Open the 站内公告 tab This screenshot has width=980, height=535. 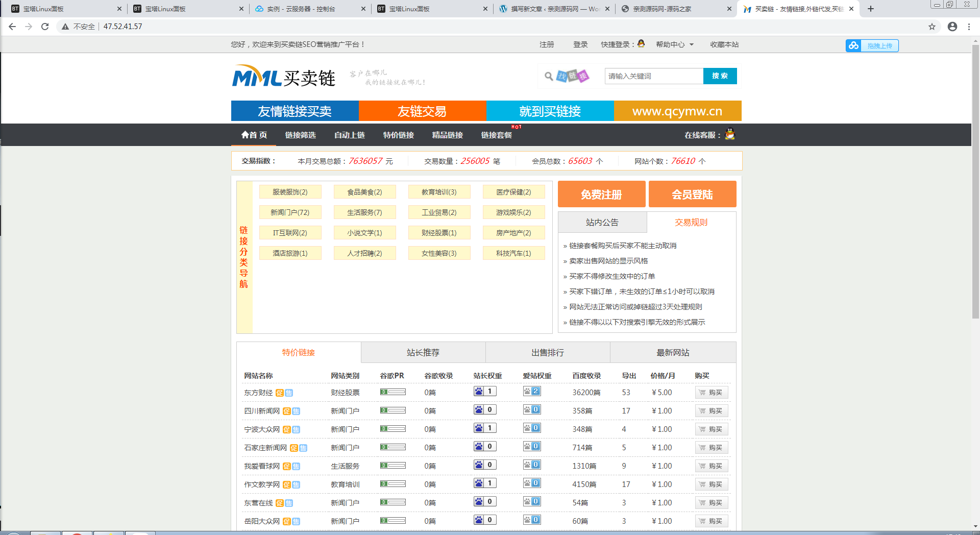point(602,222)
